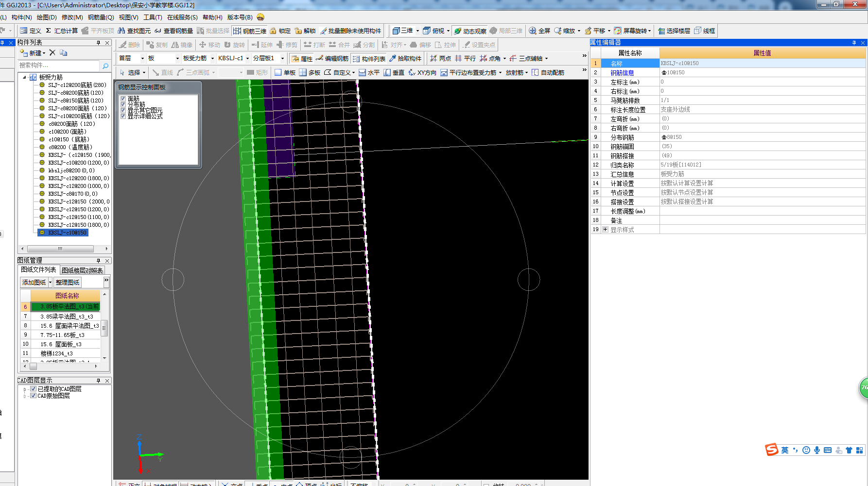Click 查看钢筋量 toolbar button
868x486 pixels.
click(x=174, y=31)
